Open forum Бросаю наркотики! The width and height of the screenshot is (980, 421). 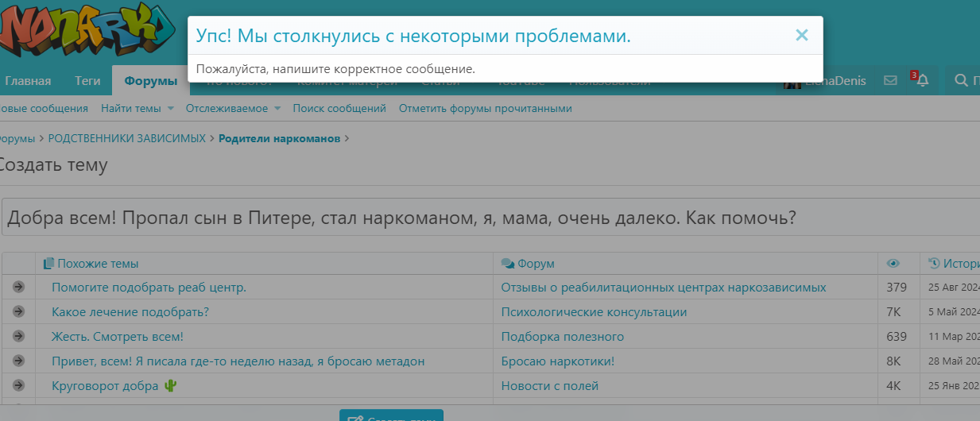click(x=558, y=361)
